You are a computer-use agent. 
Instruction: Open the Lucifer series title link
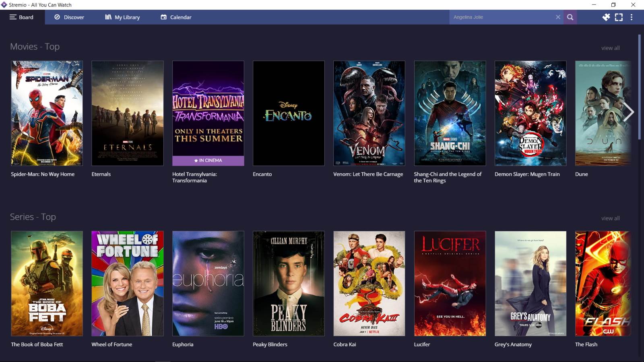tap(422, 345)
